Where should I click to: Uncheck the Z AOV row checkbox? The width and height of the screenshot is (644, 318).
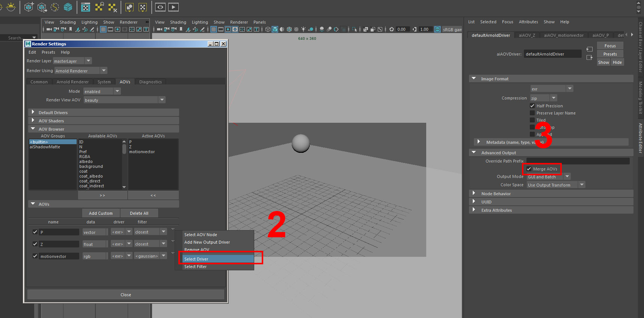coord(35,244)
